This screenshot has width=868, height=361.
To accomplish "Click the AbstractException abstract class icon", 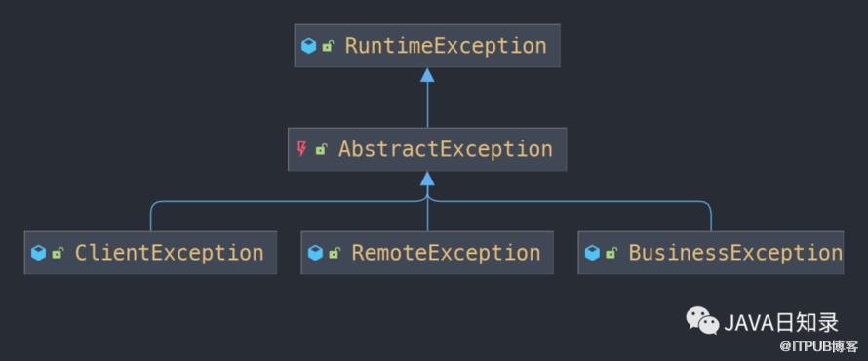I will point(301,148).
